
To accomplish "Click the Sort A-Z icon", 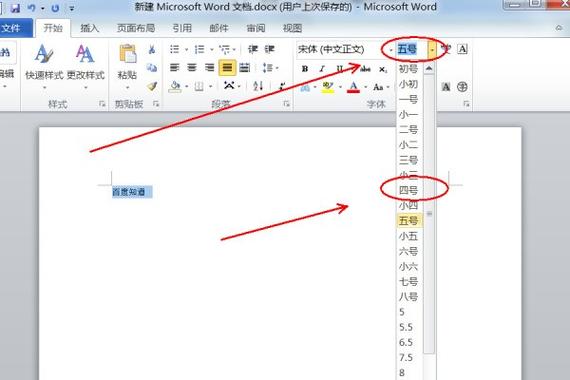I will click(258, 86).
